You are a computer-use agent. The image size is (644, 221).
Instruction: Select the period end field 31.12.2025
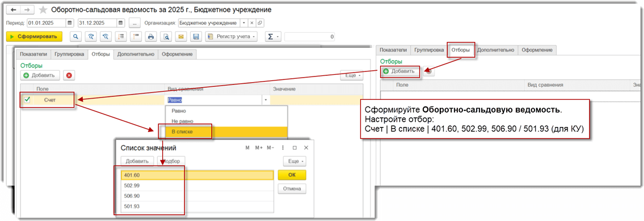(98, 23)
